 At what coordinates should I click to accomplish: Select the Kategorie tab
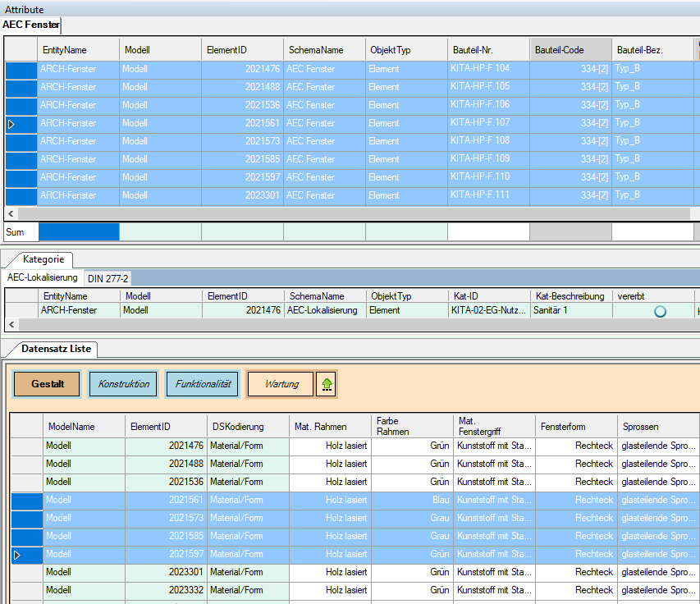[x=43, y=259]
